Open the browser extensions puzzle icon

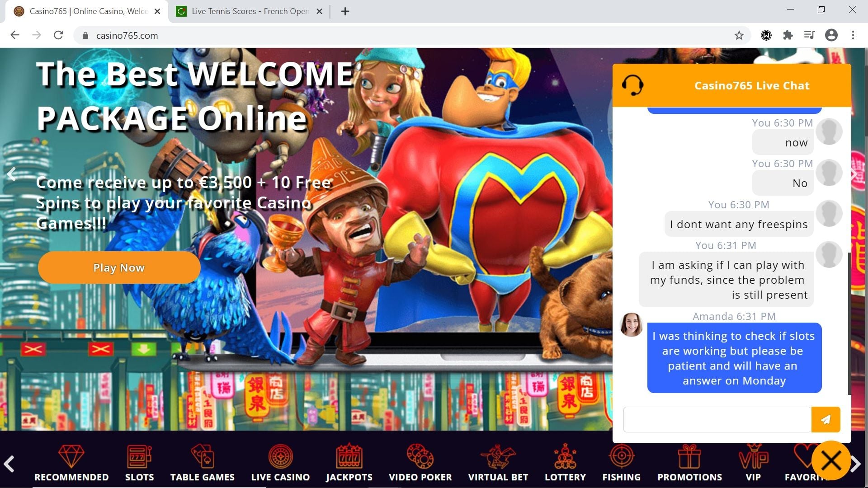point(788,35)
